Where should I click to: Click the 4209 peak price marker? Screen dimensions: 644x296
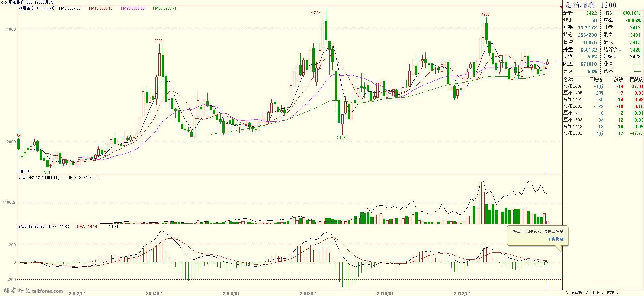[x=485, y=14]
